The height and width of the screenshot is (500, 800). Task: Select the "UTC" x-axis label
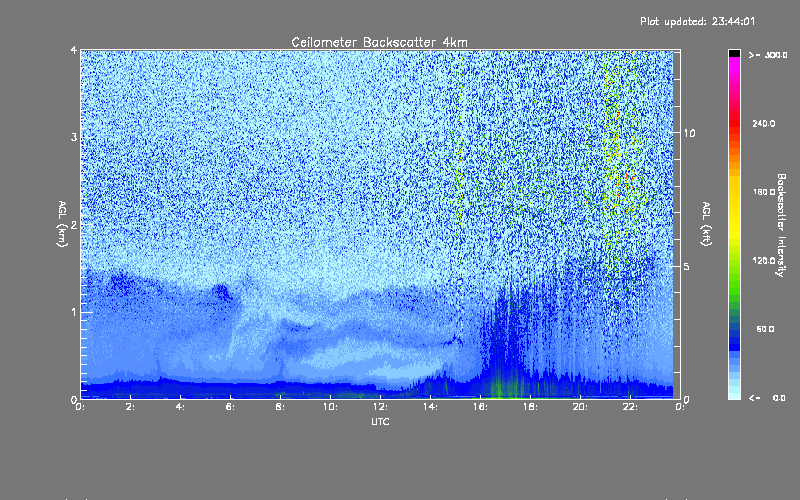380,421
